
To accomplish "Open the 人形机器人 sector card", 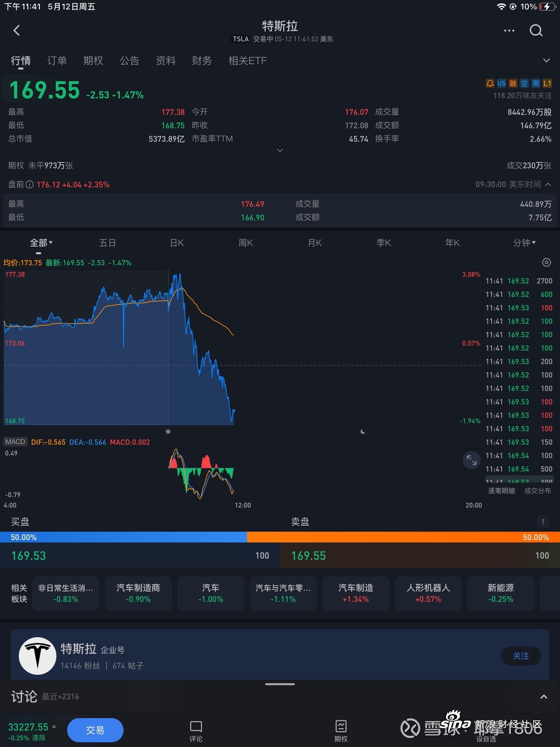I will click(x=428, y=594).
